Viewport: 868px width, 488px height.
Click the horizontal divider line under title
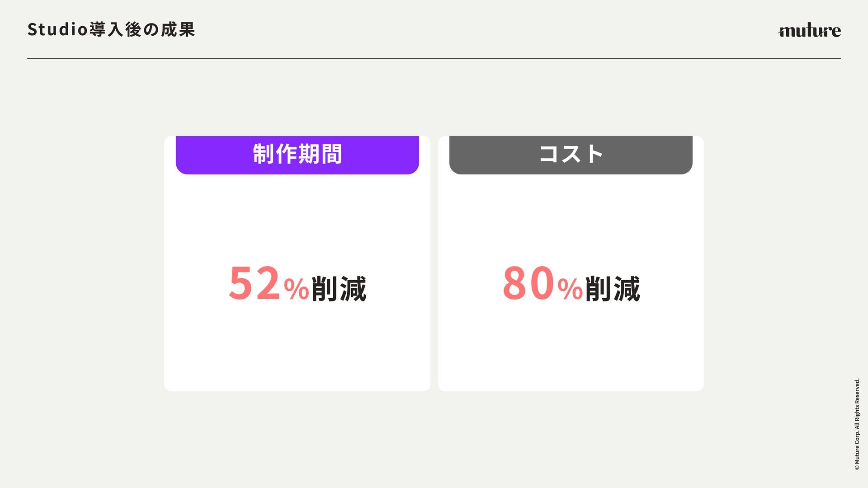pyautogui.click(x=434, y=58)
